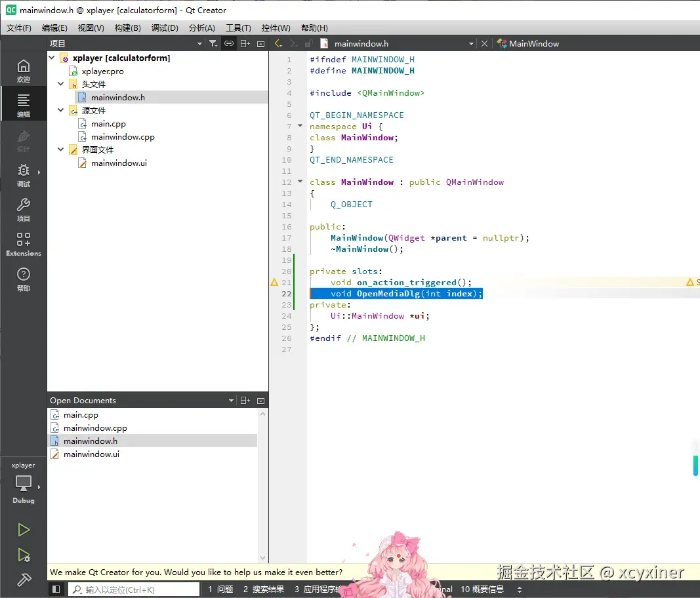Click the Build hammer icon
Image resolution: width=700 pixels, height=598 pixels.
pyautogui.click(x=24, y=580)
